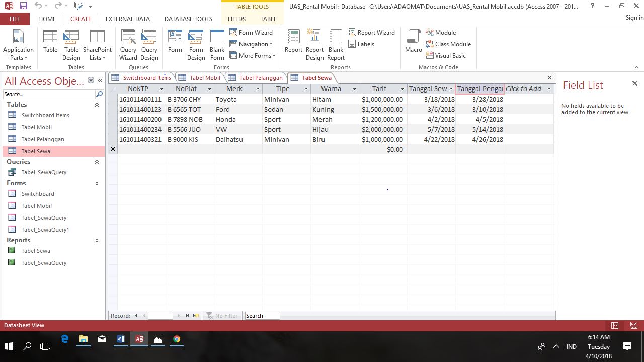The height and width of the screenshot is (362, 644).
Task: Open the Tipe column filter dropdown
Action: click(306, 89)
